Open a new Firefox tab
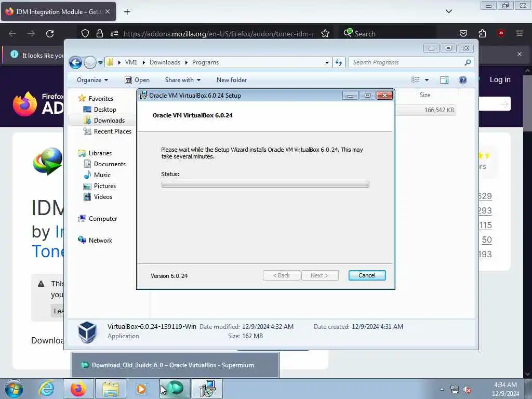Viewport: 532px width, 399px height. 127,12
